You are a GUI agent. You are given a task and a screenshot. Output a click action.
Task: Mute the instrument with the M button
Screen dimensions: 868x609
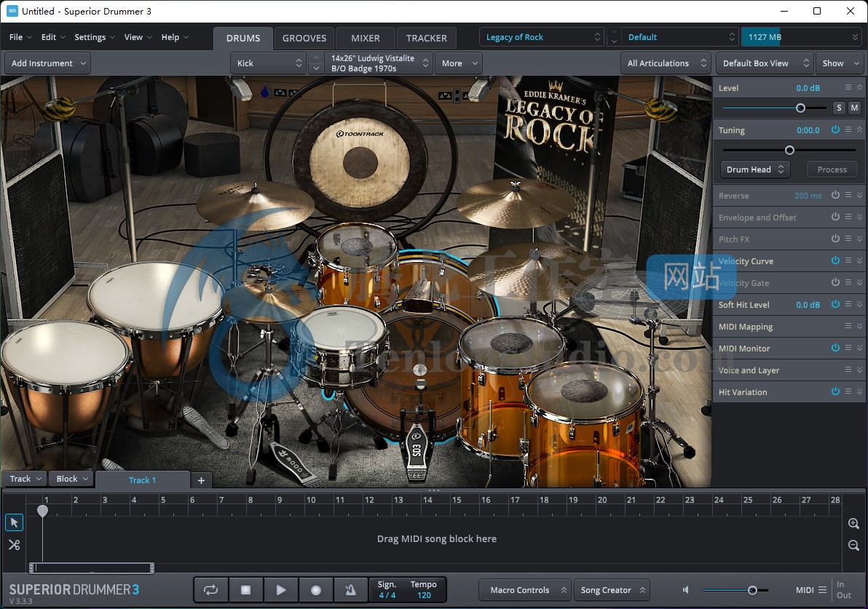854,108
